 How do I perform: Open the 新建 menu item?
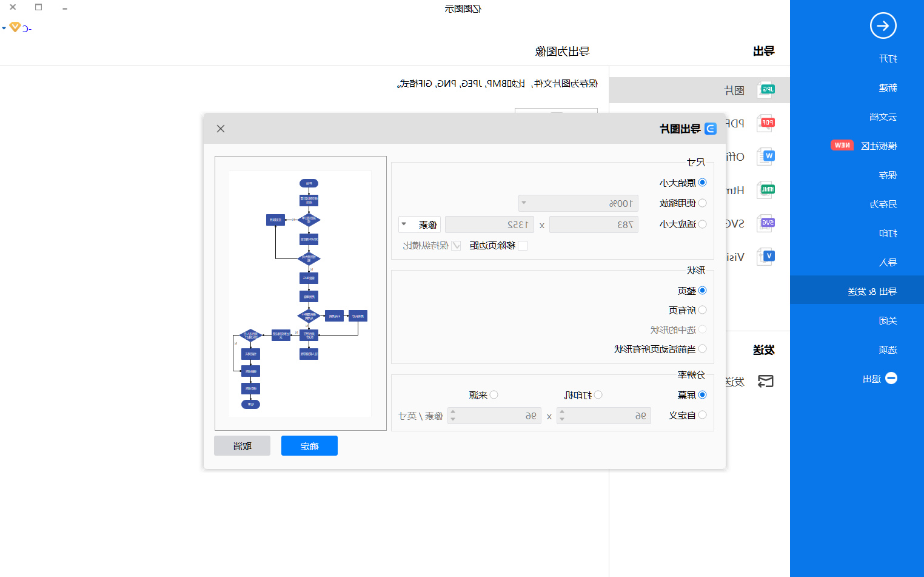[x=888, y=87]
